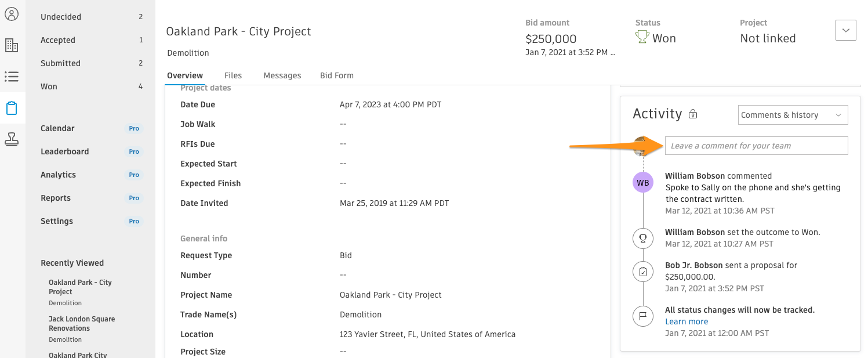This screenshot has height=358, width=868.
Task: Select the clipboard bid board icon
Action: pyautogui.click(x=12, y=108)
